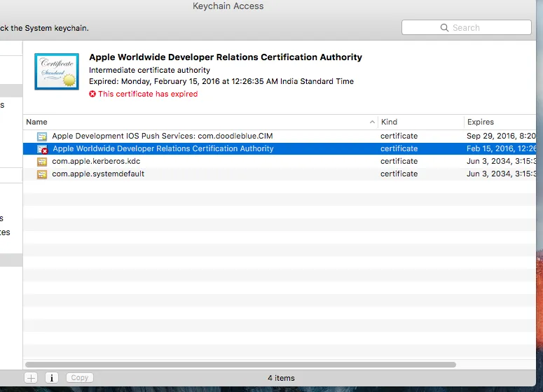Image resolution: width=543 pixels, height=392 pixels.
Task: Click the Expired date line in the header
Action: (221, 82)
